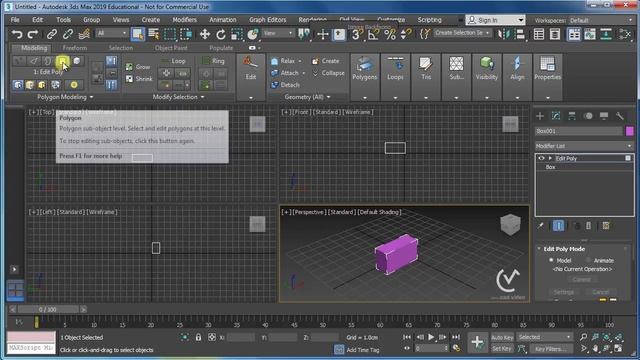Open the Animation menu
Image resolution: width=640 pixels, height=360 pixels.
tap(223, 20)
